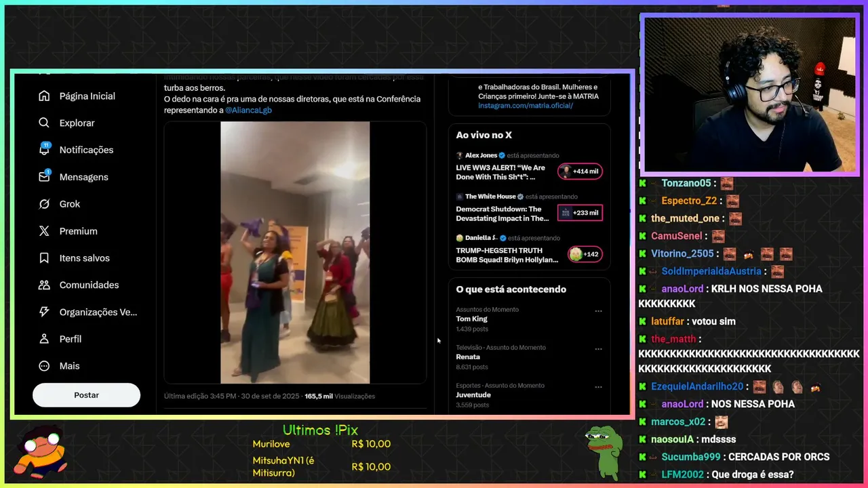Screen dimensions: 868x488
Task: Click chat username Vitorino_2505
Action: point(682,253)
